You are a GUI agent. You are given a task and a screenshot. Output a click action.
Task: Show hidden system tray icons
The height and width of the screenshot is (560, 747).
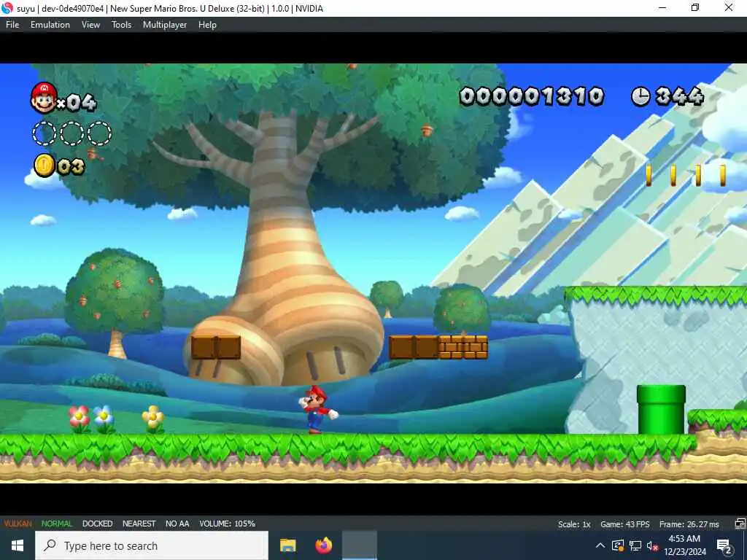tap(600, 545)
